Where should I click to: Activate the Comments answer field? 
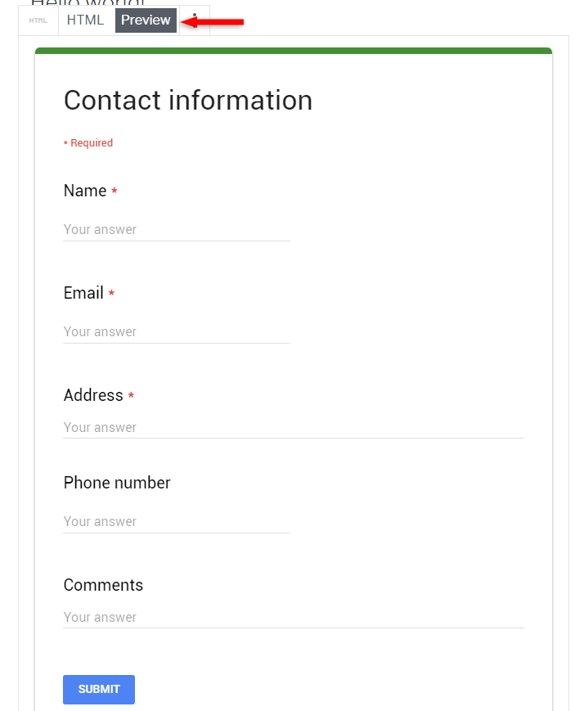click(x=294, y=617)
